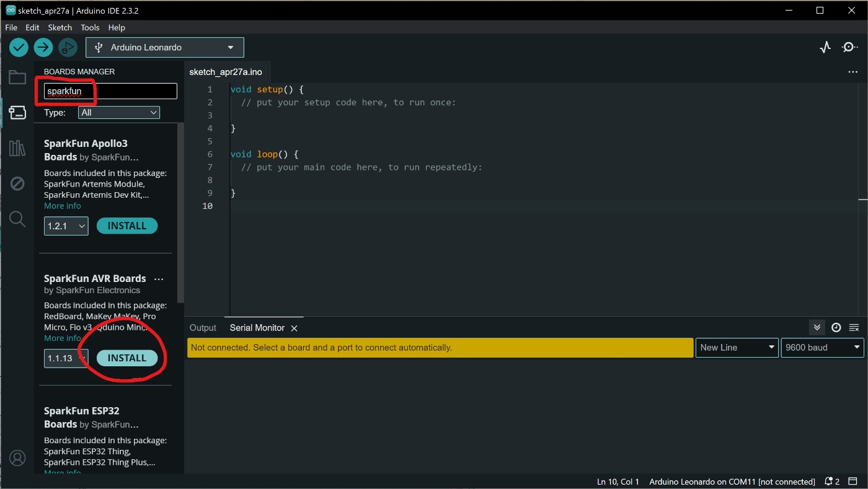This screenshot has height=489, width=868.
Task: Open the Type All filter dropdown
Action: [x=119, y=112]
